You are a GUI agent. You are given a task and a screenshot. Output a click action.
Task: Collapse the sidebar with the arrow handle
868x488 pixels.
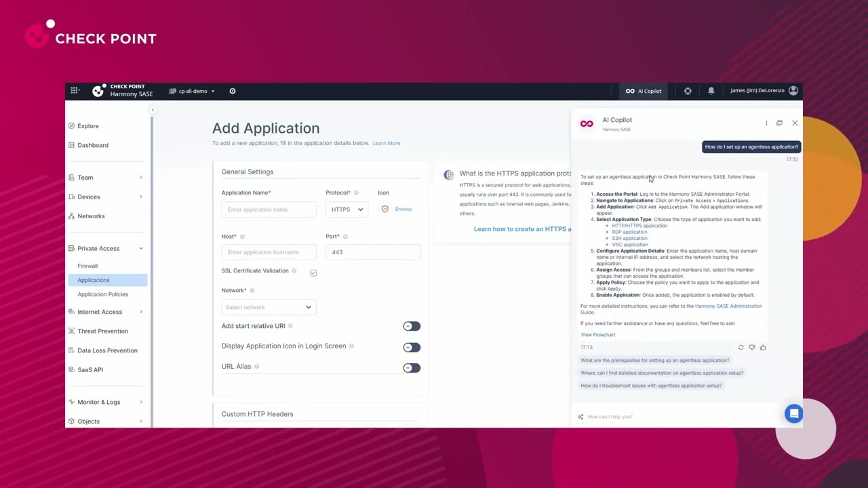click(153, 110)
